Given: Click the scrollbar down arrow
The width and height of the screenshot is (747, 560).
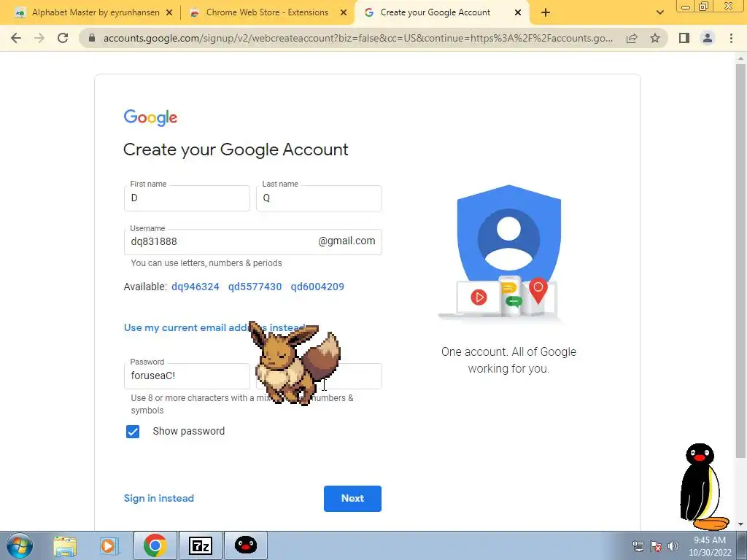Looking at the screenshot, I should [x=740, y=525].
